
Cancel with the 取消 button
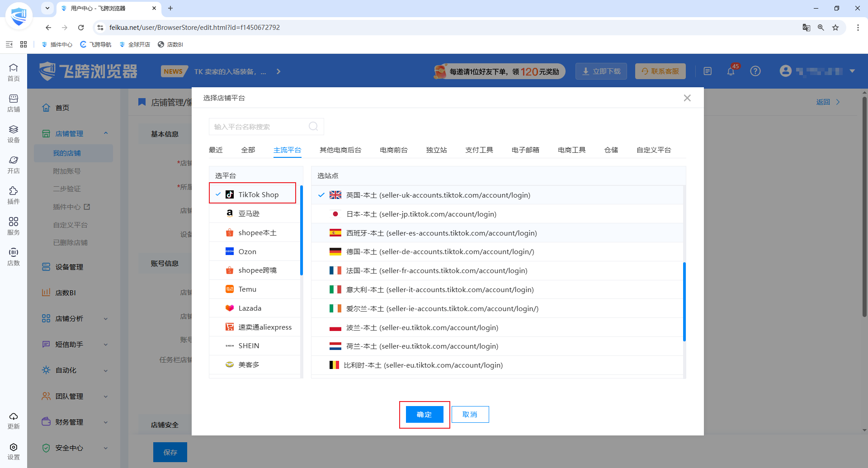click(x=470, y=414)
